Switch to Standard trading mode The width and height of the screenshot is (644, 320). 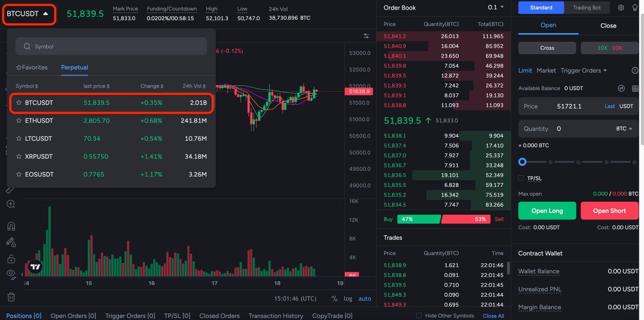coord(541,8)
